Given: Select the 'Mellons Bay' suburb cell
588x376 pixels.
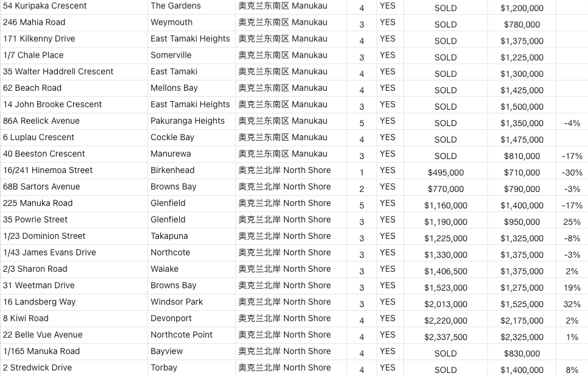Looking at the screenshot, I should click(x=191, y=88).
